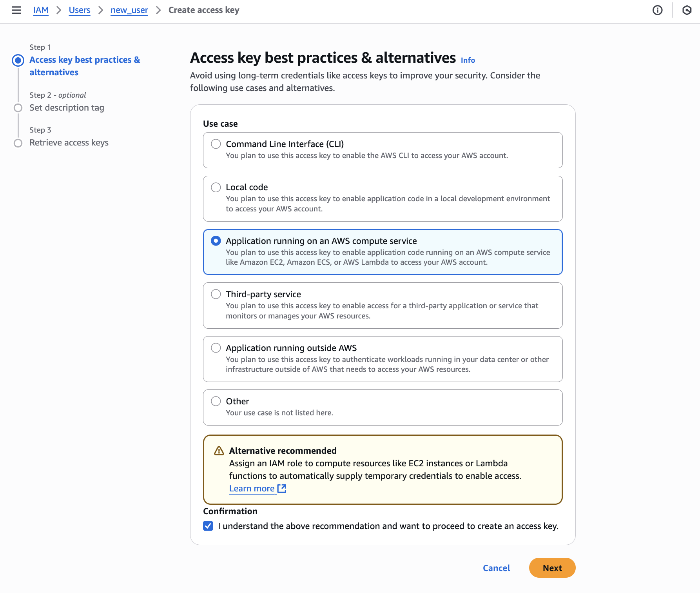Go to the IAM breadcrumb link
Viewport: 700px width, 593px height.
(x=41, y=10)
